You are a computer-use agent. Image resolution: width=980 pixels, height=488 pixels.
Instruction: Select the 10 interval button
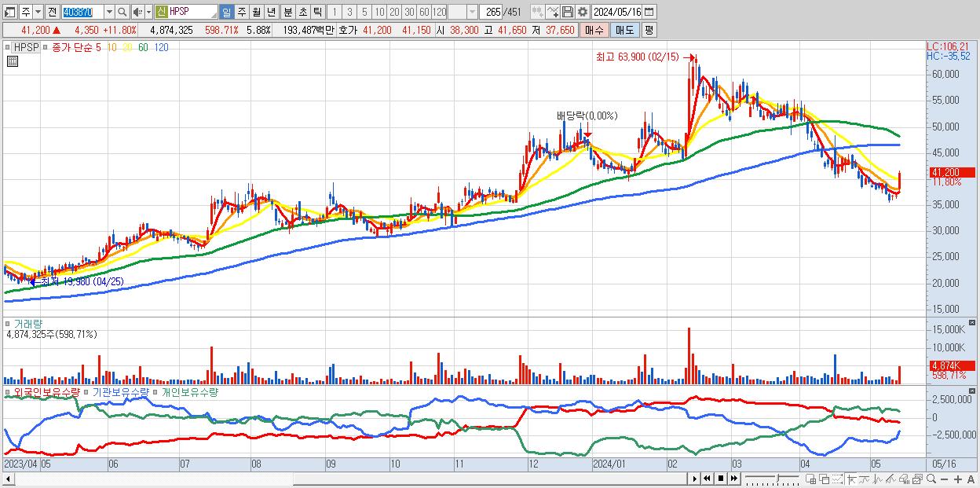pos(379,13)
